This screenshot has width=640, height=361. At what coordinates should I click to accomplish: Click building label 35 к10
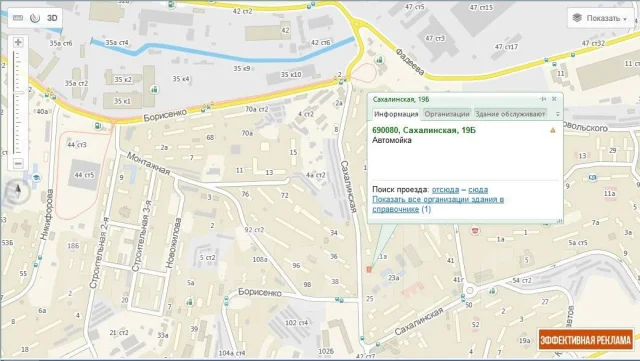pyautogui.click(x=291, y=74)
